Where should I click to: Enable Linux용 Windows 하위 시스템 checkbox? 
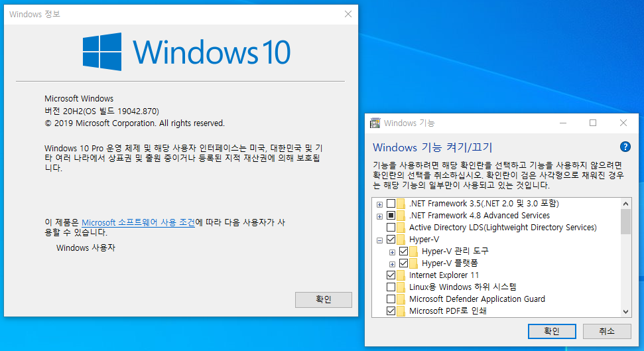point(391,287)
